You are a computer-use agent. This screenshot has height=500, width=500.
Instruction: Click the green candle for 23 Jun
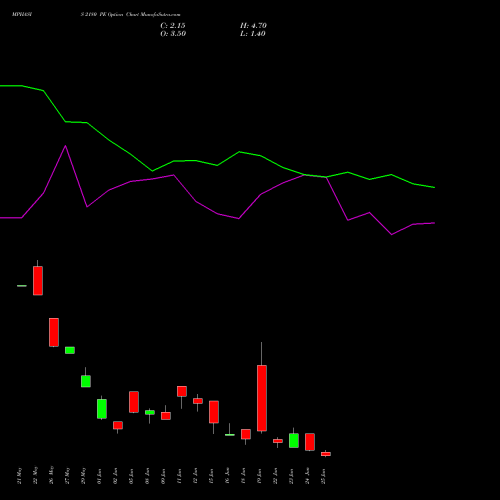pos(294,440)
